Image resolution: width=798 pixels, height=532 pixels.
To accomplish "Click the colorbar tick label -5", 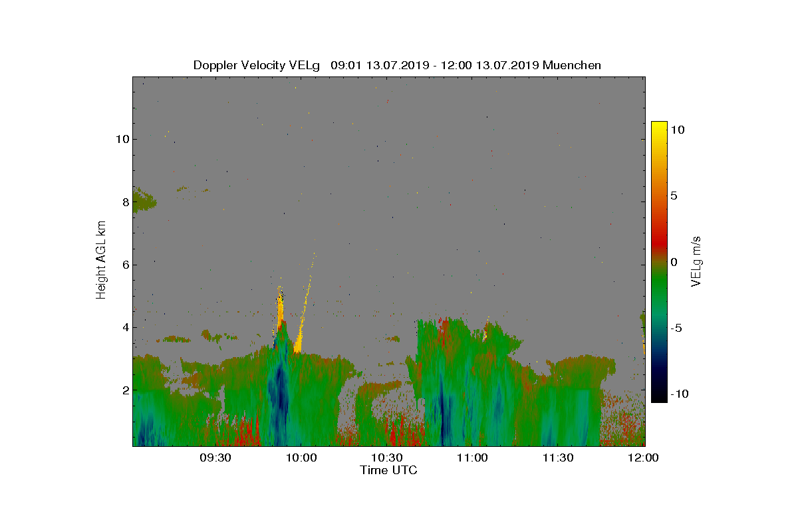I will pyautogui.click(x=676, y=328).
